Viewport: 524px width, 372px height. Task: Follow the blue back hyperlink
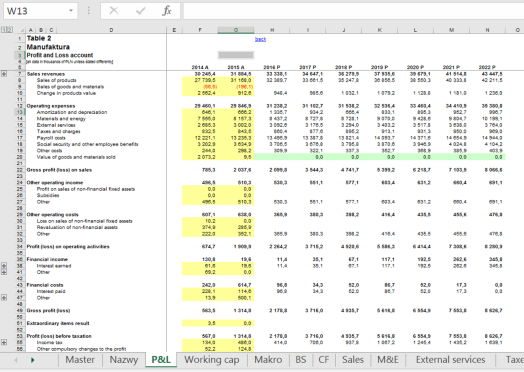[260, 39]
